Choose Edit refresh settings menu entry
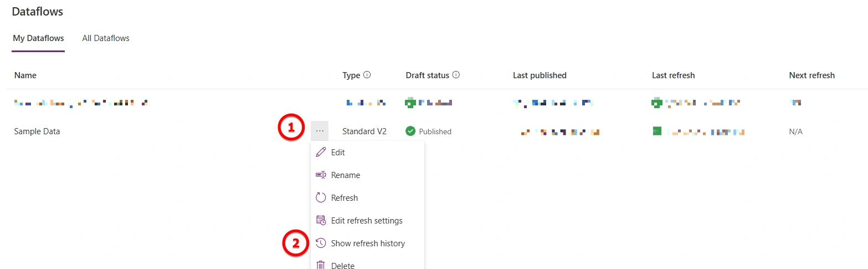868x269 pixels. [x=367, y=220]
